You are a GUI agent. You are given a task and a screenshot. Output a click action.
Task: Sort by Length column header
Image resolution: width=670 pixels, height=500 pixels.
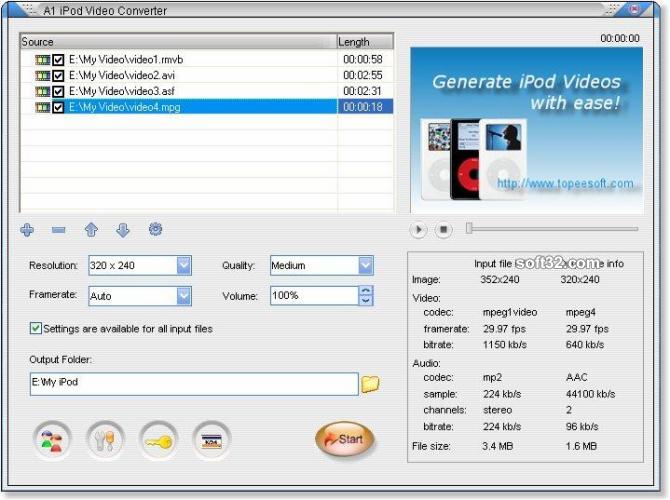(x=365, y=41)
